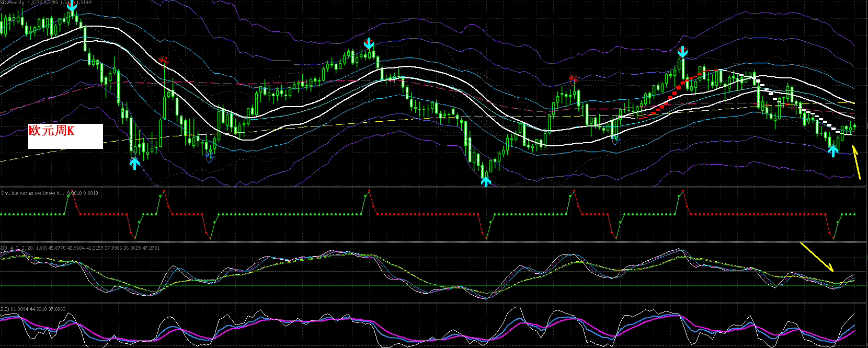The height and width of the screenshot is (348, 868).
Task: Click the cyan up arrow at the chart's deepest low
Action: click(486, 181)
